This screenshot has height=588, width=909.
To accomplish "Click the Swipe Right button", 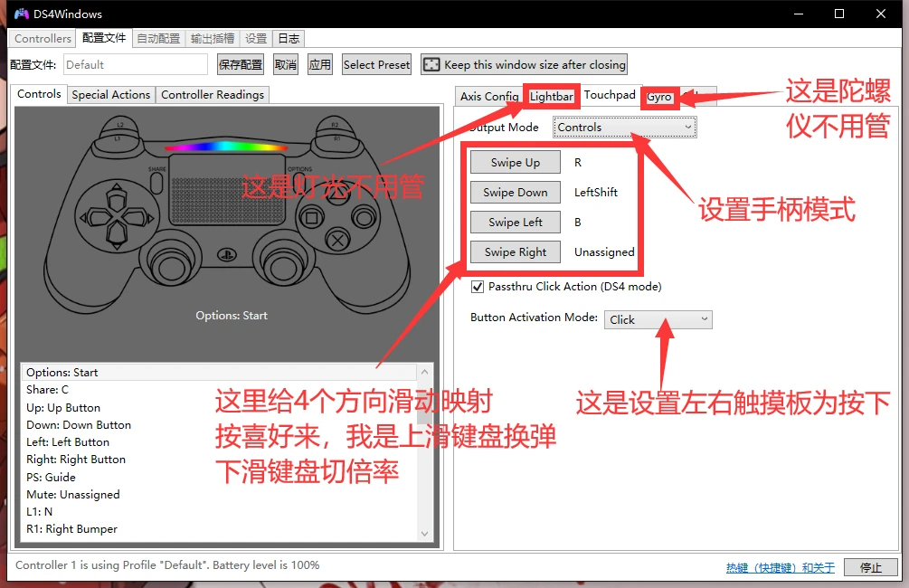I will pyautogui.click(x=516, y=251).
